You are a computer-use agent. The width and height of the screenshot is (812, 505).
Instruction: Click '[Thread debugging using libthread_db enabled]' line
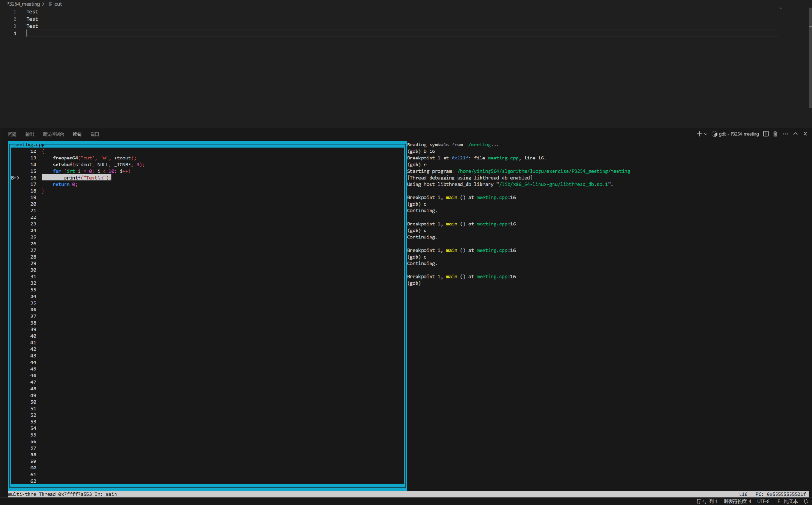(470, 178)
